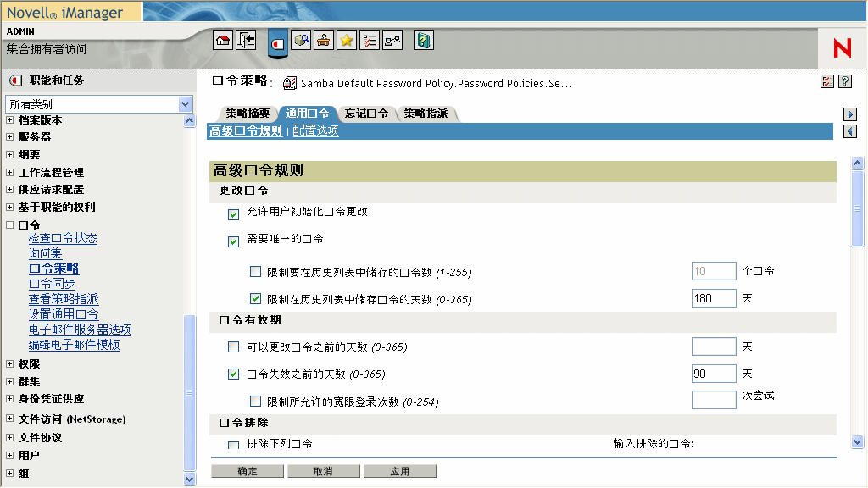Uncheck 口令失效之前的天数 option

[x=232, y=373]
